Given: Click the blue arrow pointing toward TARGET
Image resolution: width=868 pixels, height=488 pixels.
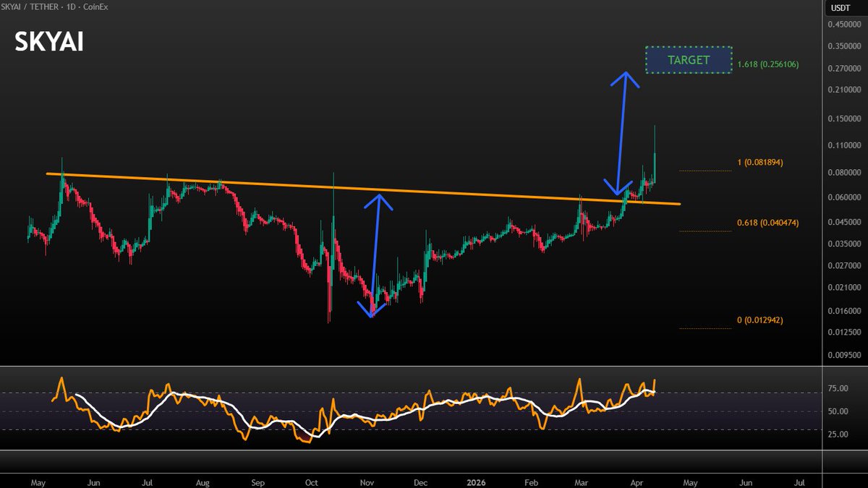Looking at the screenshot, I should 621,134.
